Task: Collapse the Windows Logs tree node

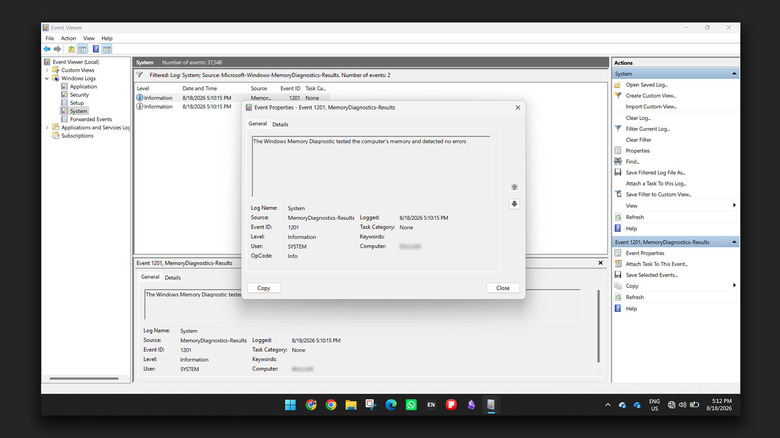Action: (x=47, y=78)
